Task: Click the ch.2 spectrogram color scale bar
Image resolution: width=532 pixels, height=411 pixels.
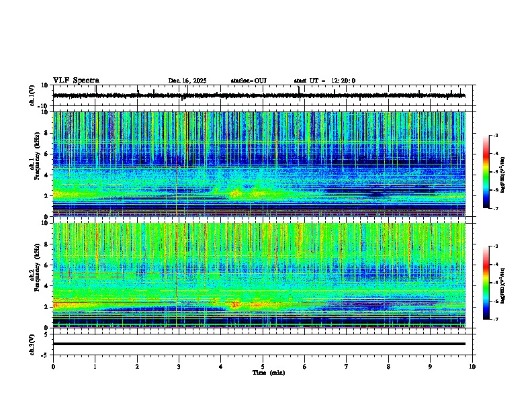Action: tap(486, 283)
